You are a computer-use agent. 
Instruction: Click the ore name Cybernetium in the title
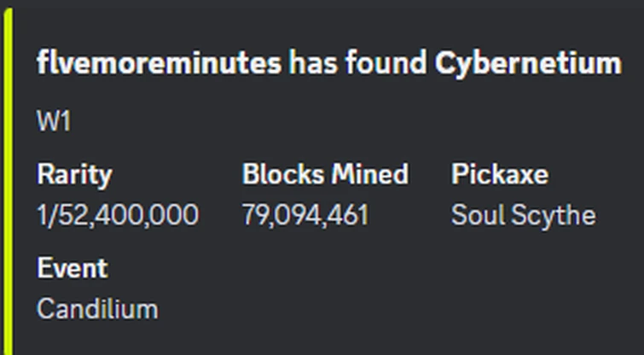[x=528, y=63]
